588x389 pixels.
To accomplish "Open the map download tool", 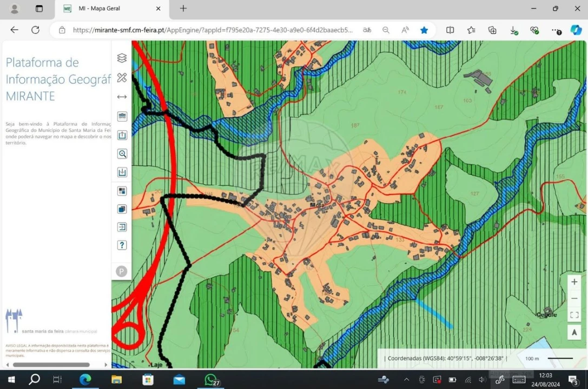I will coord(122,172).
